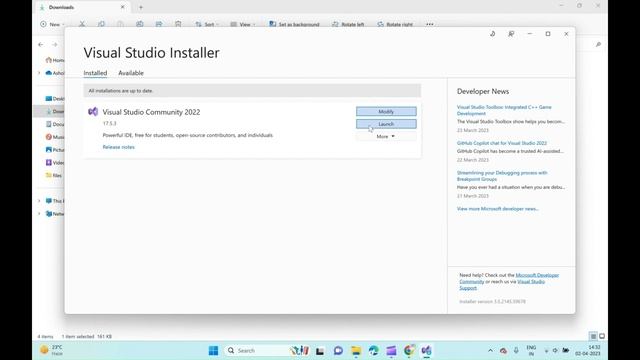Switch File Explorer to details view
Image resolution: width=640 pixels, height=360 pixels.
593,336
